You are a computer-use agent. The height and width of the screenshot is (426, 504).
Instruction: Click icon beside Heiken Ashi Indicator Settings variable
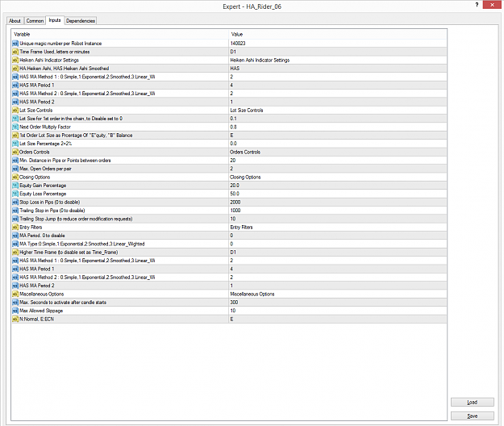click(15, 61)
